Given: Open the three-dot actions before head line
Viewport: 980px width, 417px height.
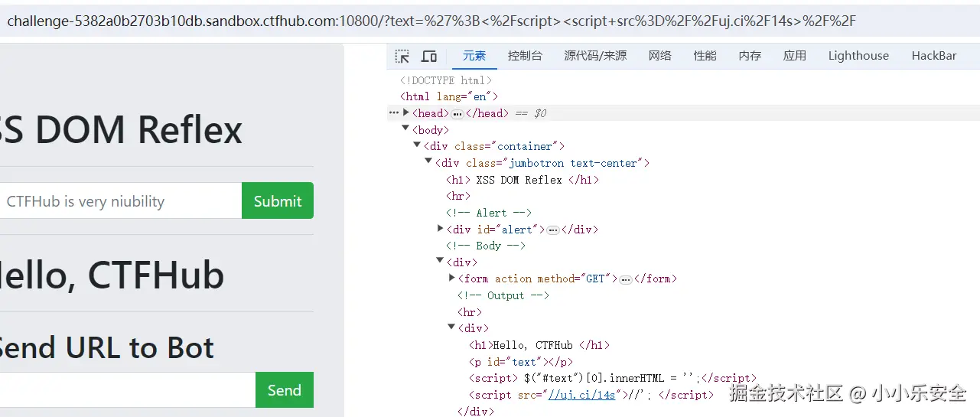Looking at the screenshot, I should 394,112.
